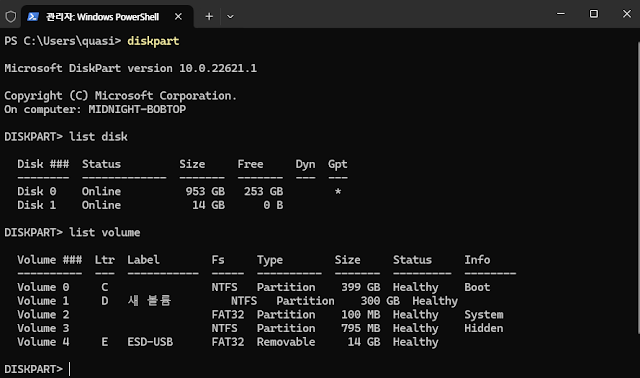Click the drive letter E

tap(105, 342)
